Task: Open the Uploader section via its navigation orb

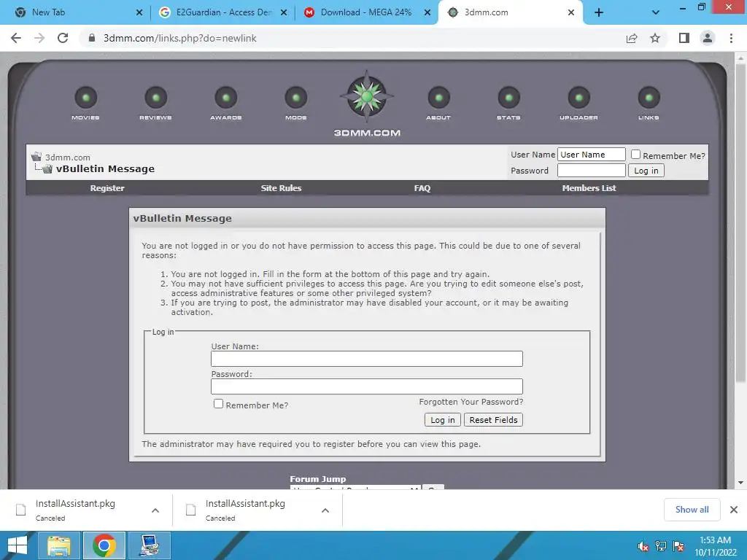Action: [x=578, y=98]
